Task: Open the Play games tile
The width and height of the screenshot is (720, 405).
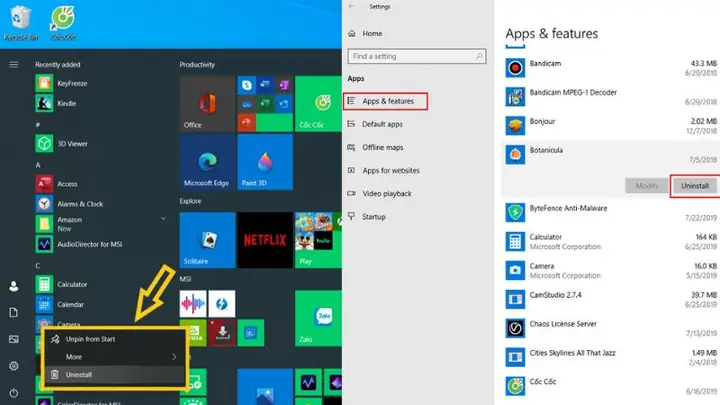Action: click(318, 240)
